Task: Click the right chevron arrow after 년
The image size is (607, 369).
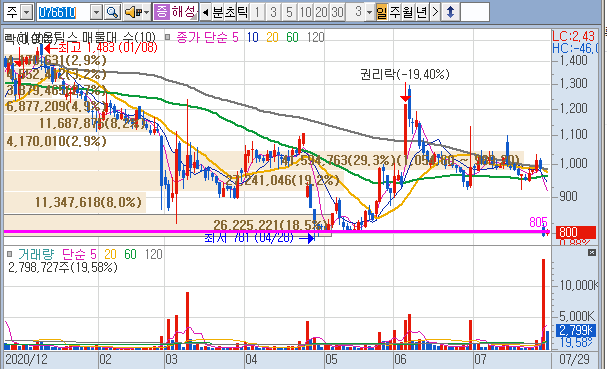Action: (435, 12)
